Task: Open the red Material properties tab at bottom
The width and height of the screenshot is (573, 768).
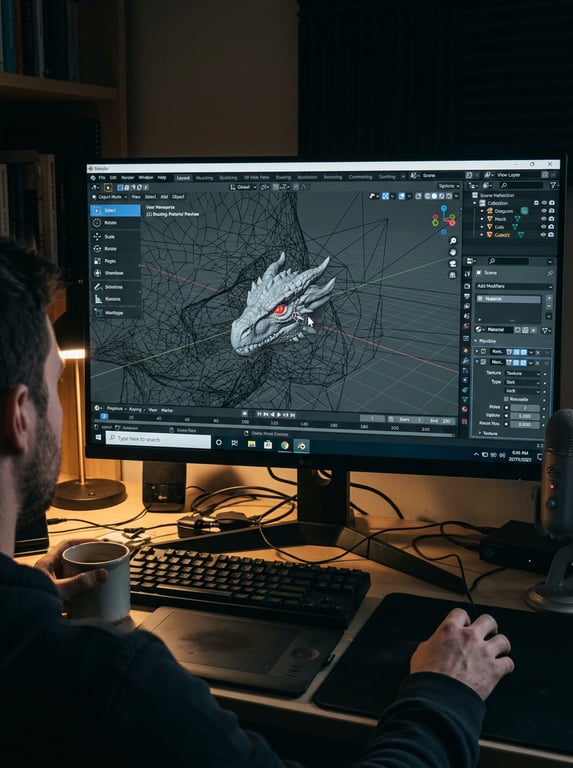Action: click(465, 408)
